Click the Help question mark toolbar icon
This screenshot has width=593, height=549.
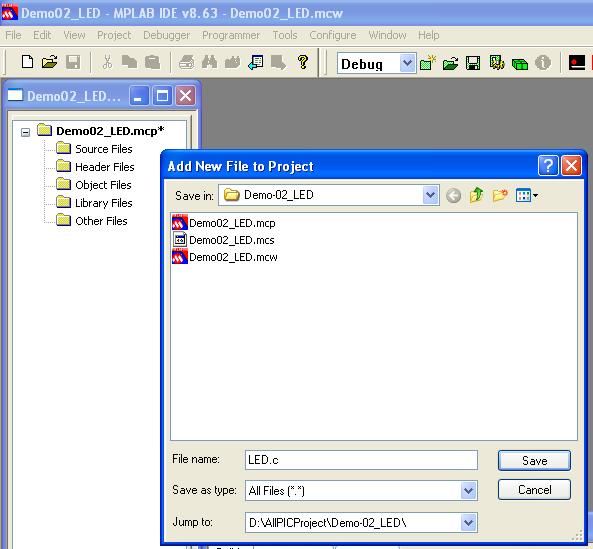click(x=303, y=62)
